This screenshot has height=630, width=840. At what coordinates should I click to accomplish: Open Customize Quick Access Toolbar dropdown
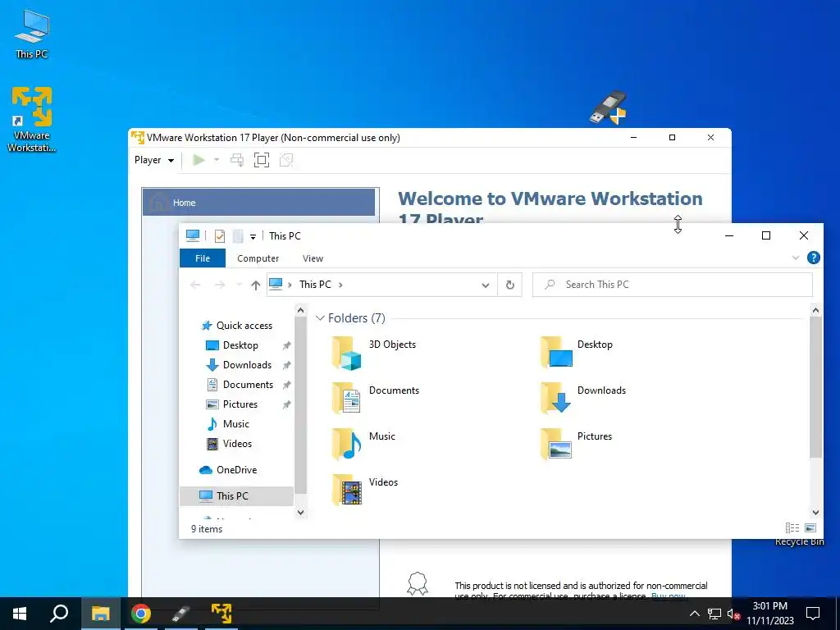point(253,236)
